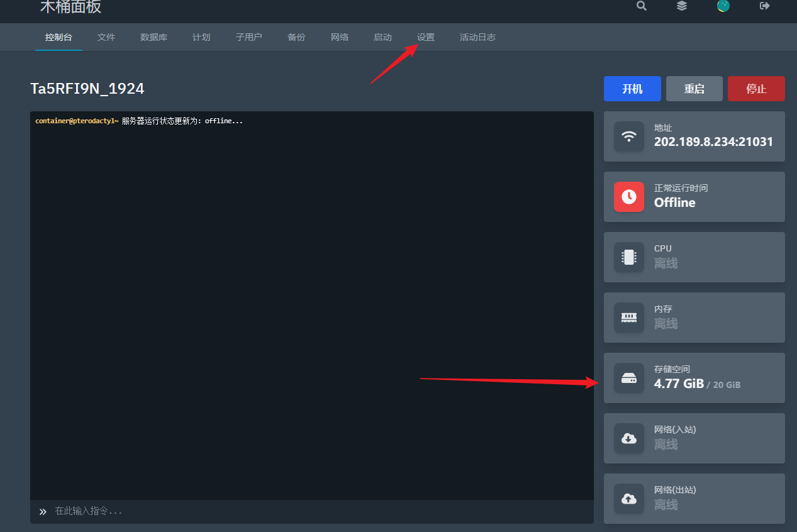
Task: Open the layers stack icon
Action: pyautogui.click(x=682, y=6)
